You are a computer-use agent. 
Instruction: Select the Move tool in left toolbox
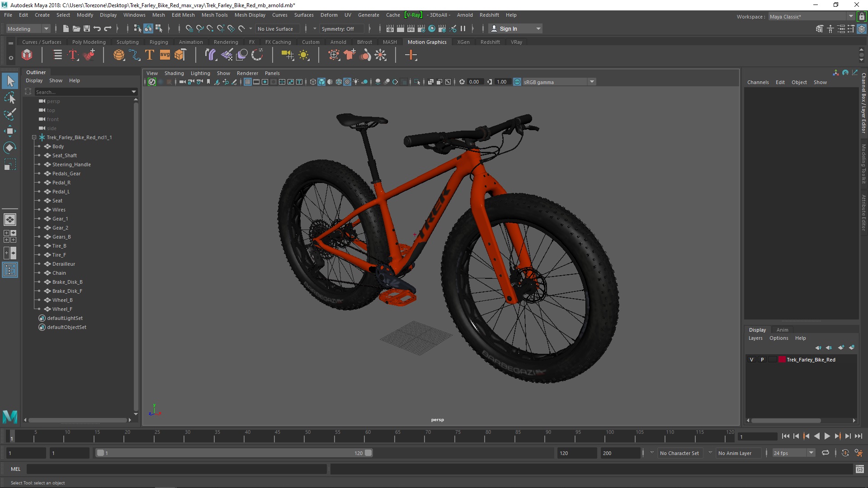coord(9,131)
